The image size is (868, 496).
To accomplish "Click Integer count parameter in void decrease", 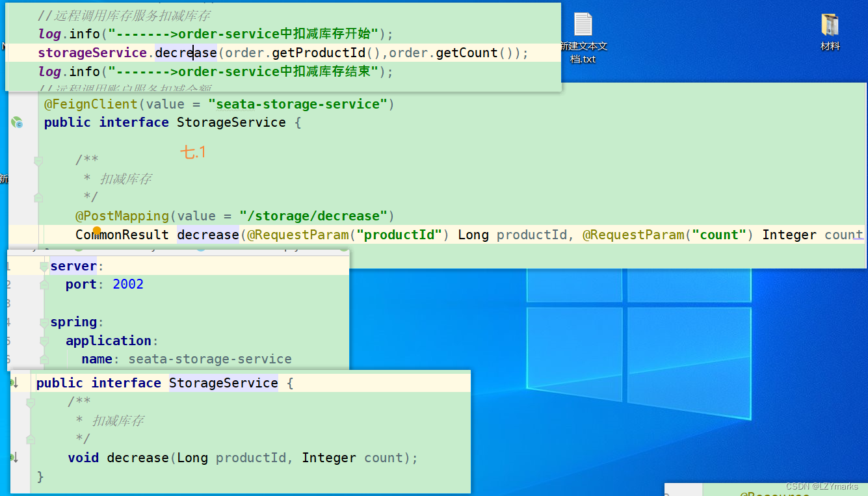I will tap(352, 458).
